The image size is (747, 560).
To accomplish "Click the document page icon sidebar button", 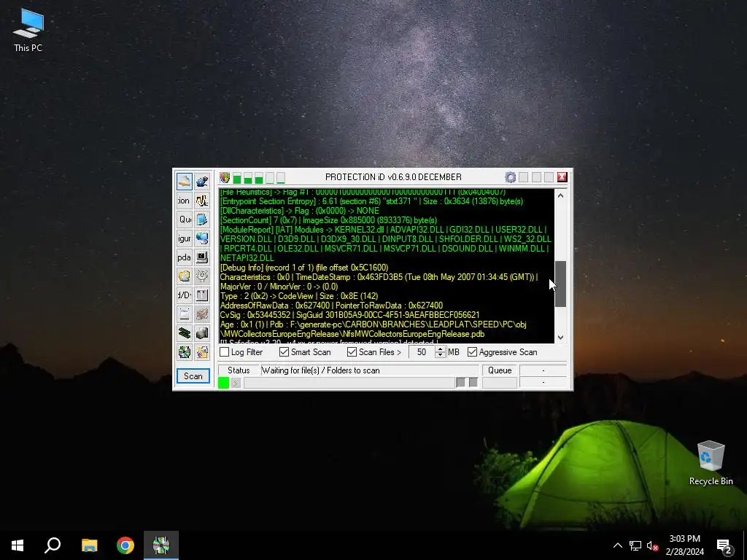I will point(185,314).
